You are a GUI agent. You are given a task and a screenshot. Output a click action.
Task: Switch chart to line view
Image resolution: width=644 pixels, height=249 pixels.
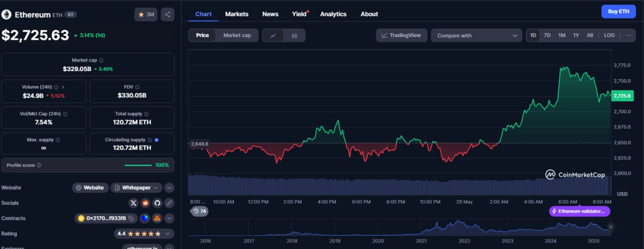tap(273, 35)
